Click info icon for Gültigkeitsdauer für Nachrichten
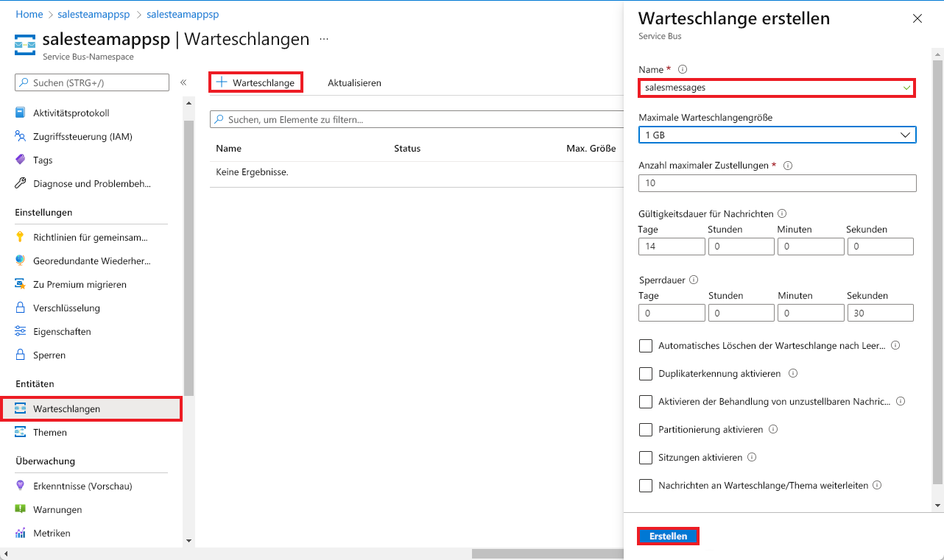This screenshot has width=944, height=560. click(782, 213)
